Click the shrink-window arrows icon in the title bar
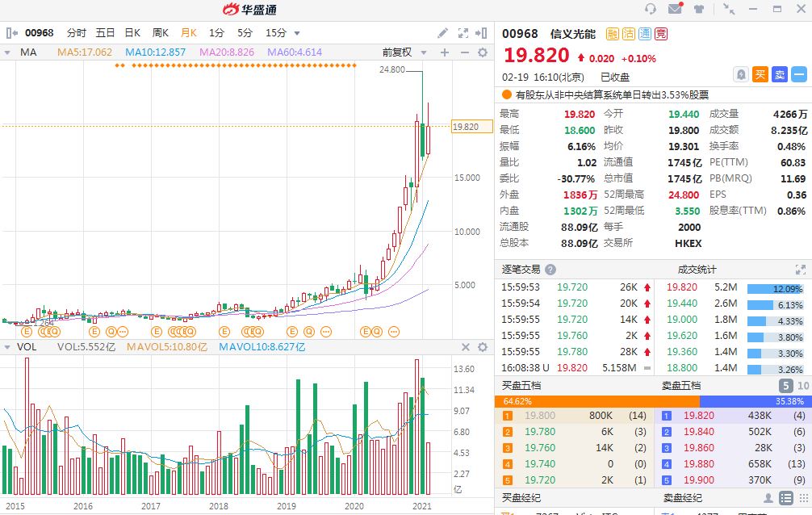 click(x=729, y=9)
